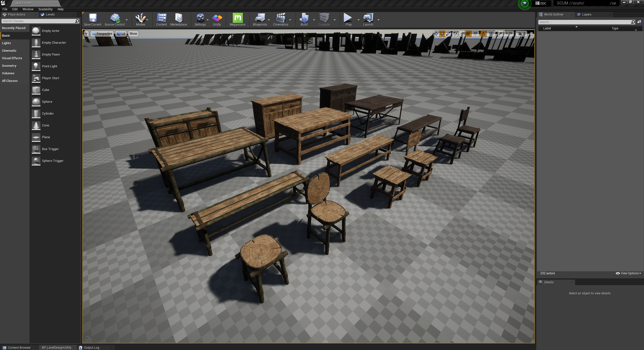The image size is (644, 350).
Task: Toggle rotation snapping in viewport
Action: coord(483,34)
